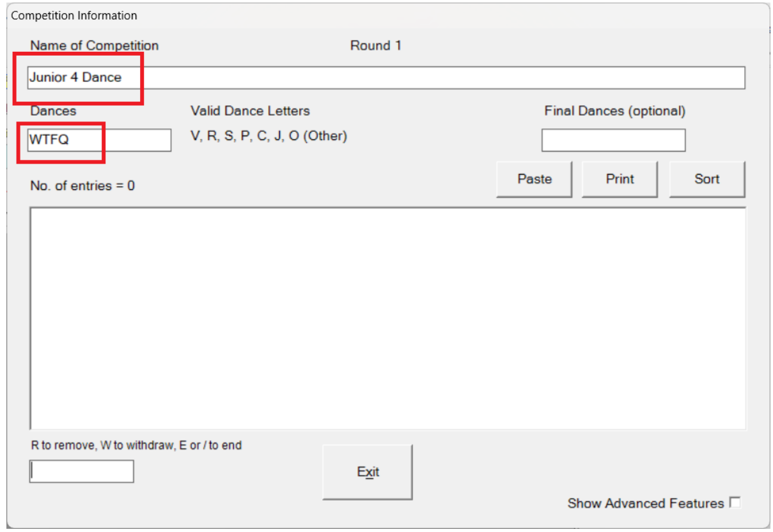
Task: Click the 'Competition Information' window title
Action: tap(74, 15)
